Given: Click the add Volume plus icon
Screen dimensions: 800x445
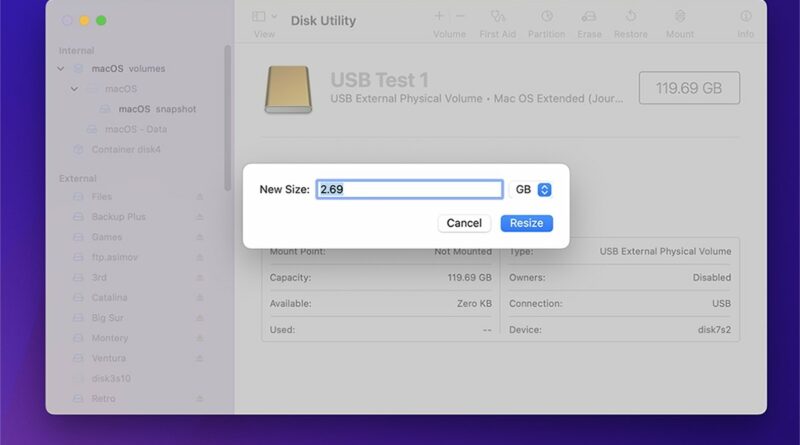Looking at the screenshot, I should 439,16.
